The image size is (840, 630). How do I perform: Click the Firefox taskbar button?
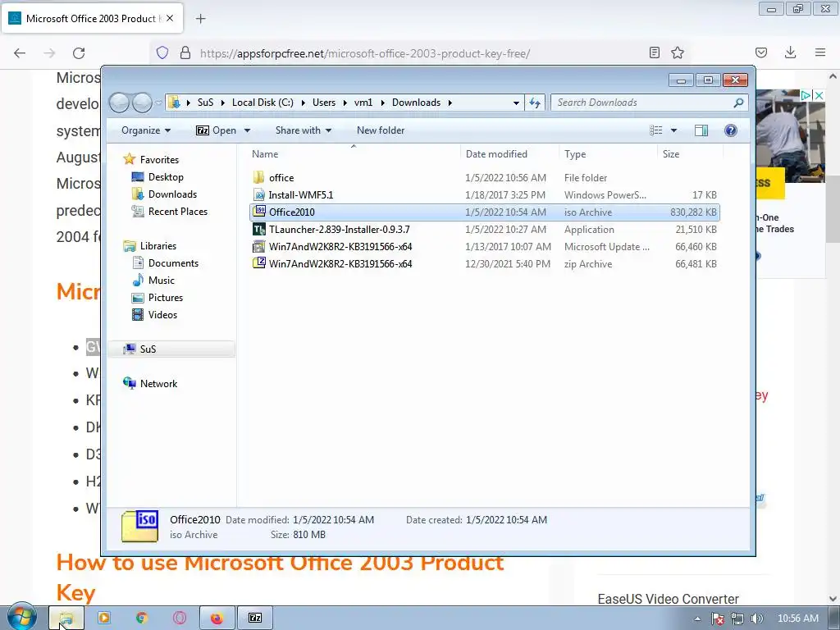(x=217, y=618)
